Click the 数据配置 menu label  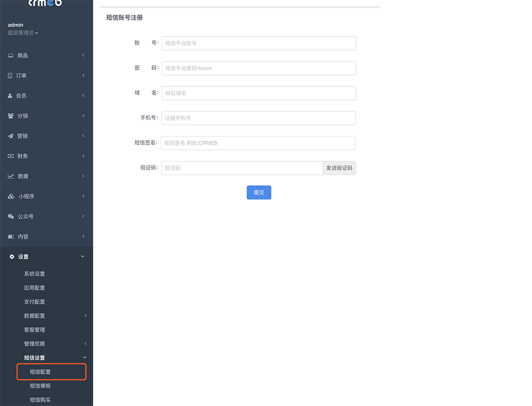pyautogui.click(x=34, y=316)
